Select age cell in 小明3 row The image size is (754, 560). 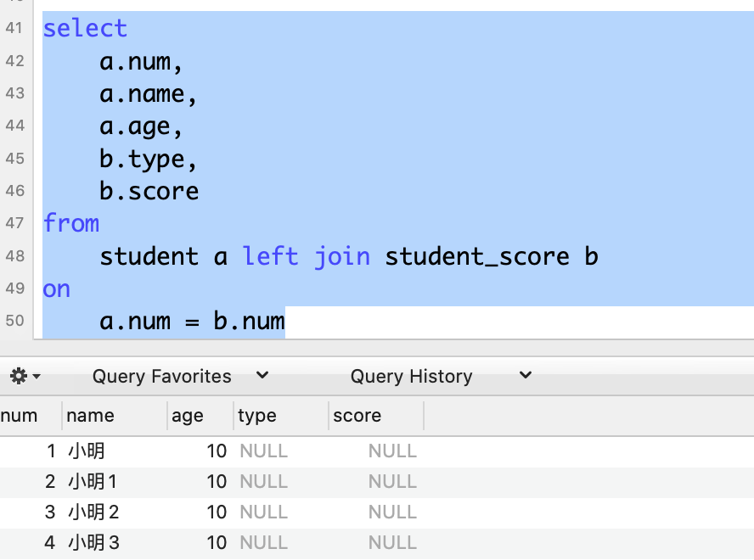click(x=217, y=542)
